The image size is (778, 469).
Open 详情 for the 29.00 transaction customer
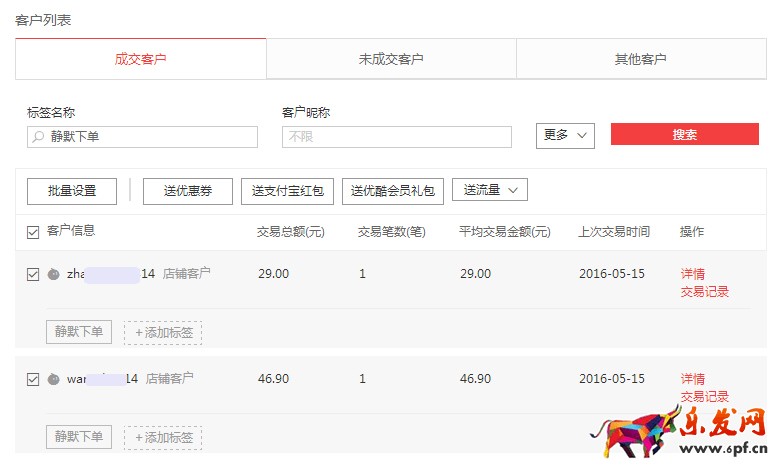pyautogui.click(x=692, y=274)
